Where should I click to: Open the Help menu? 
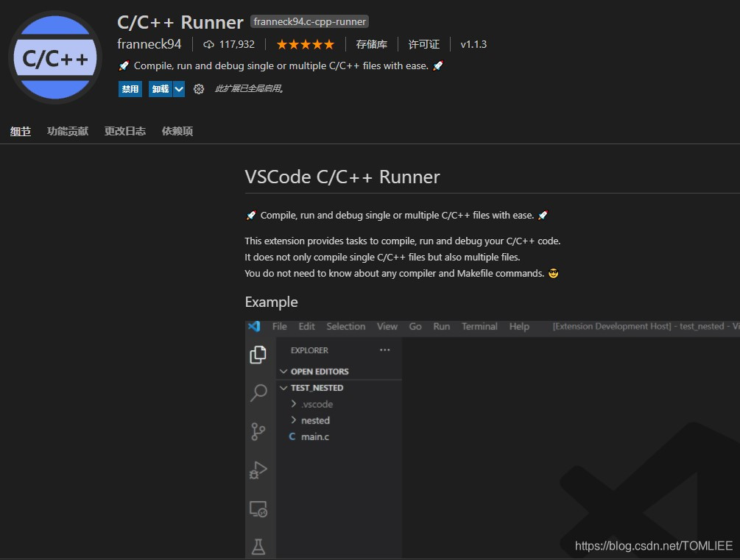pos(519,327)
